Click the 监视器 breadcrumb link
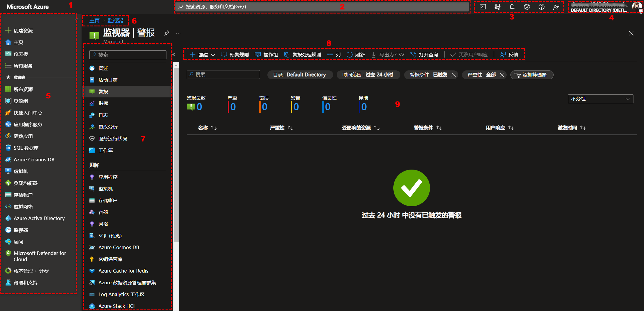The height and width of the screenshot is (311, 644). click(115, 21)
